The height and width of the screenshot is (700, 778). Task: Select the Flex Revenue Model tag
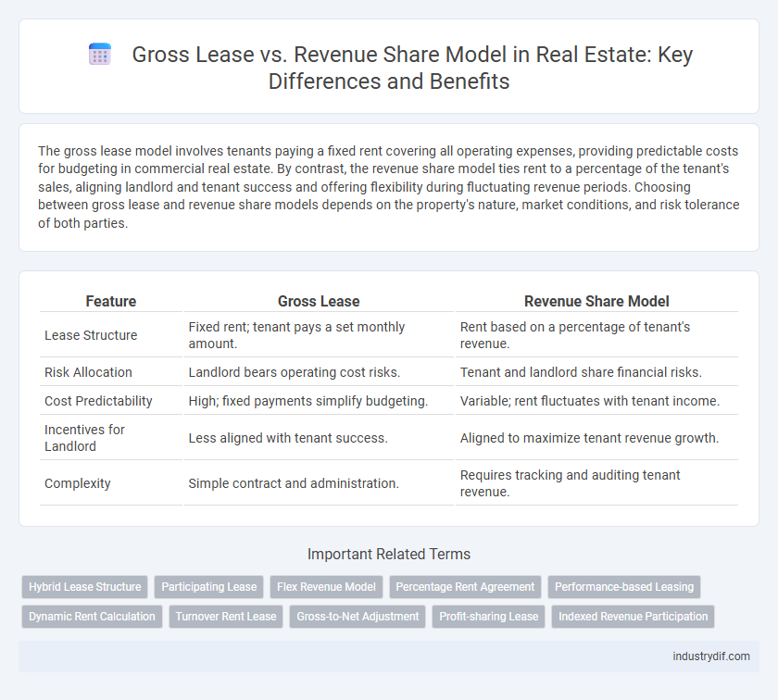[x=326, y=587]
